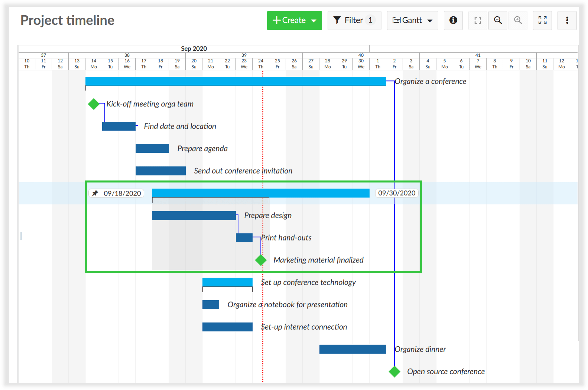
Task: Click the Marketing material finalized milestone diamond
Action: 261,260
